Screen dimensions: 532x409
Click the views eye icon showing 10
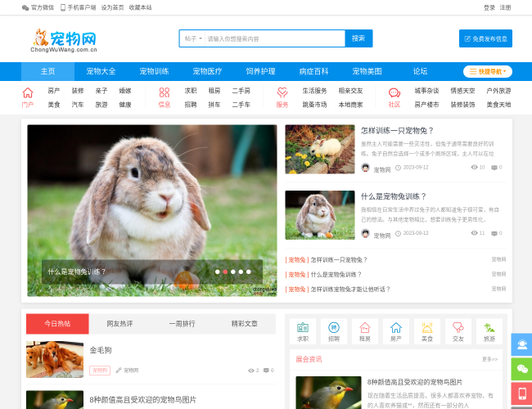[x=474, y=167]
